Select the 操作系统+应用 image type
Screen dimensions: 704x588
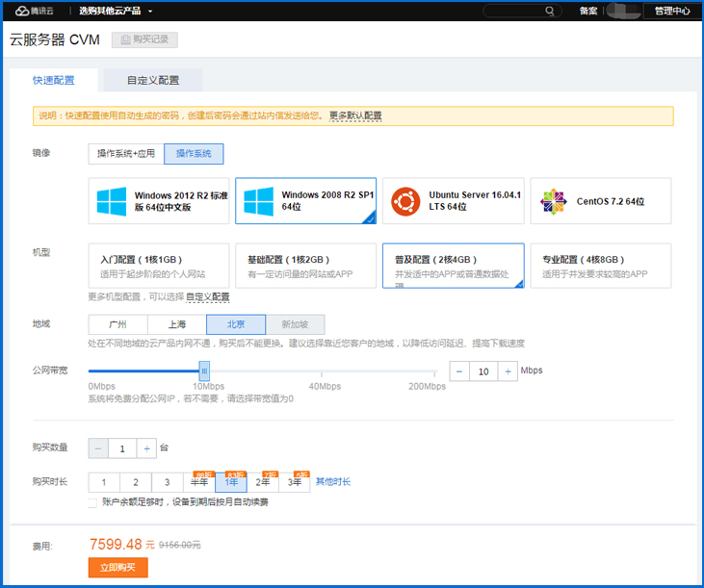[126, 154]
